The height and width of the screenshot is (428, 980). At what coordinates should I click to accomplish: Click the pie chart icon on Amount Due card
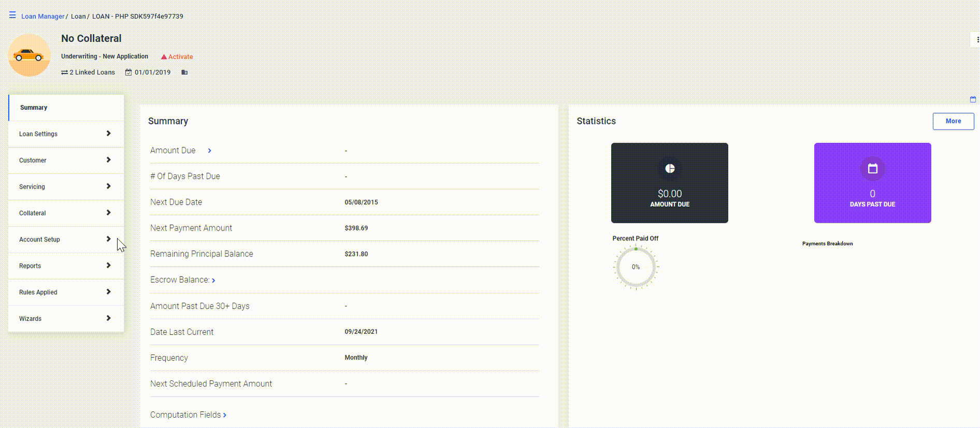(670, 168)
